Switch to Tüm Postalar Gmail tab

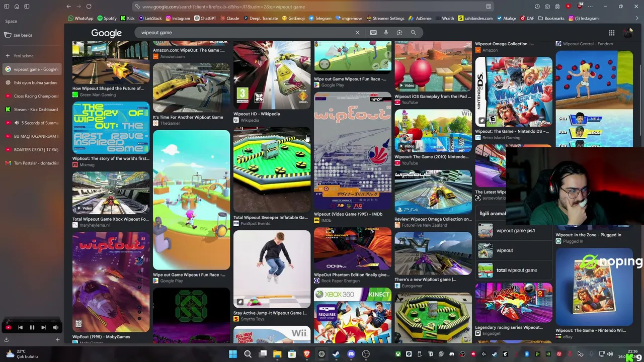tap(31, 163)
